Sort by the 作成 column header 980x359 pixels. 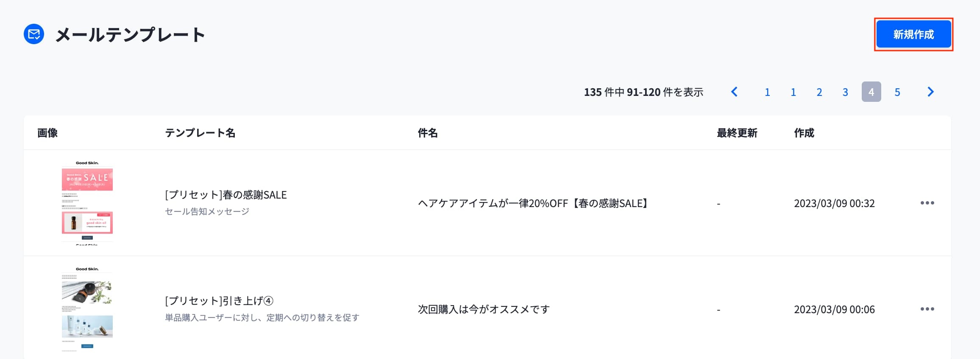point(804,133)
